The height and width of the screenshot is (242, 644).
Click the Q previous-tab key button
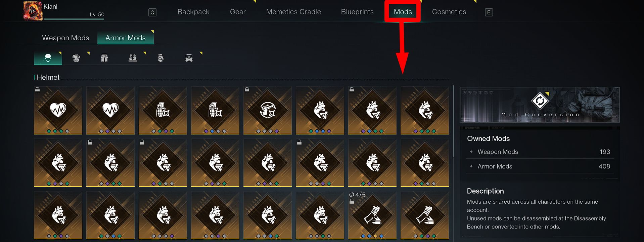click(x=152, y=12)
